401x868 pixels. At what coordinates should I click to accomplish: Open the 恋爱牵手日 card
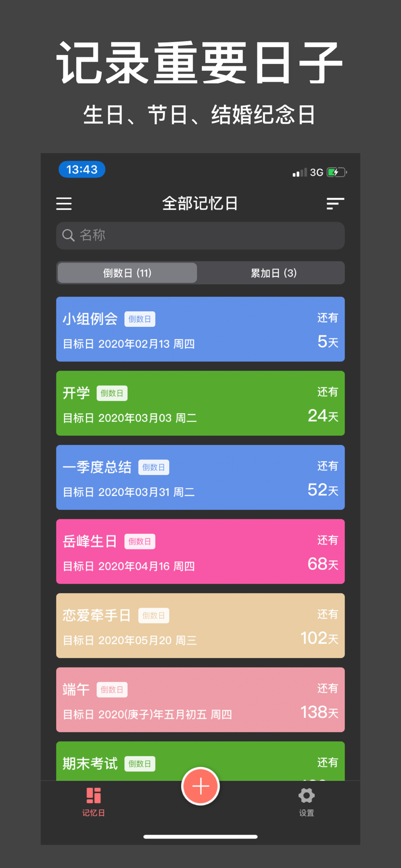tap(200, 626)
